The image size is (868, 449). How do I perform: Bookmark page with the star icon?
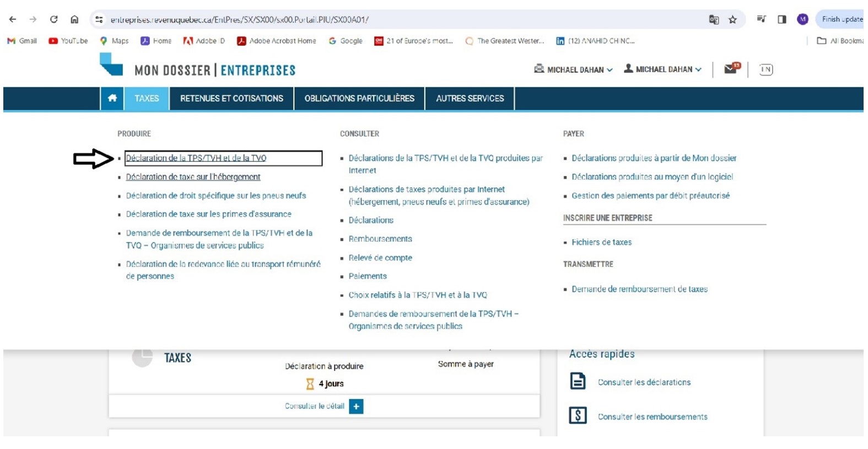tap(732, 20)
